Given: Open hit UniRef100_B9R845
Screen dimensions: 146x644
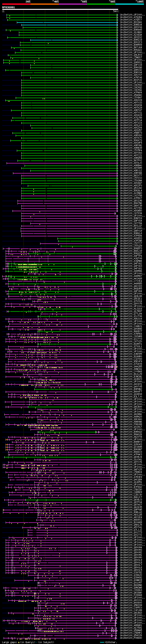Looking at the screenshot, I should tap(131, 30).
